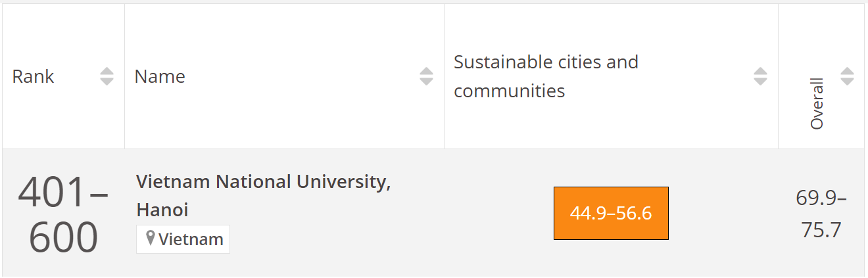Image resolution: width=868 pixels, height=278 pixels.
Task: Click the orange 44.9–56.6 score badge
Action: (x=611, y=214)
